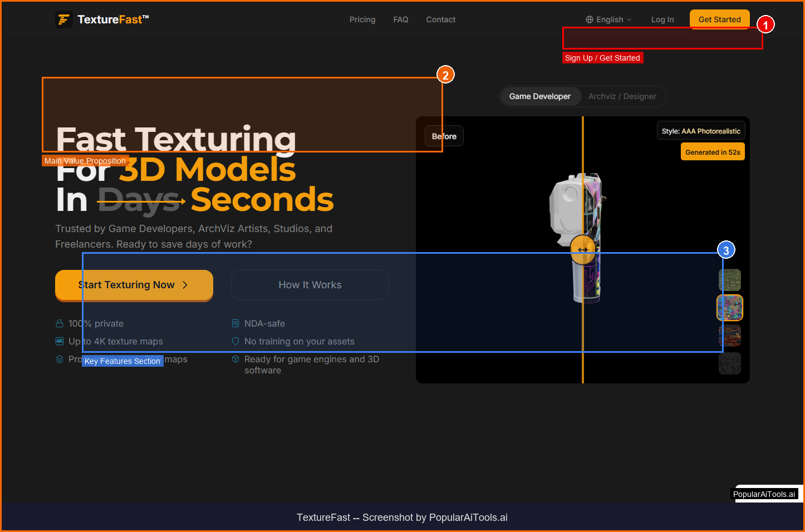This screenshot has height=532, width=805.
Task: Click the lock icon beside 100% private
Action: (60, 323)
